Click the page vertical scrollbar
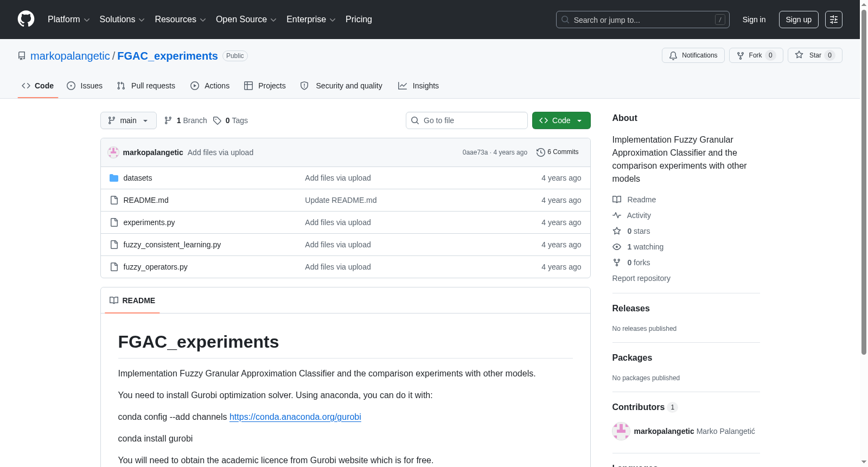This screenshot has width=868, height=467. click(x=864, y=233)
